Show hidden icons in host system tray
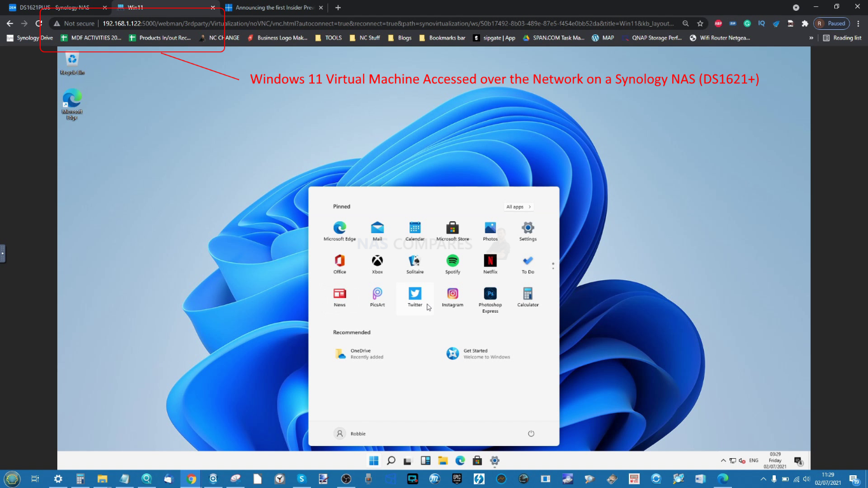The height and width of the screenshot is (488, 868). pos(763,478)
